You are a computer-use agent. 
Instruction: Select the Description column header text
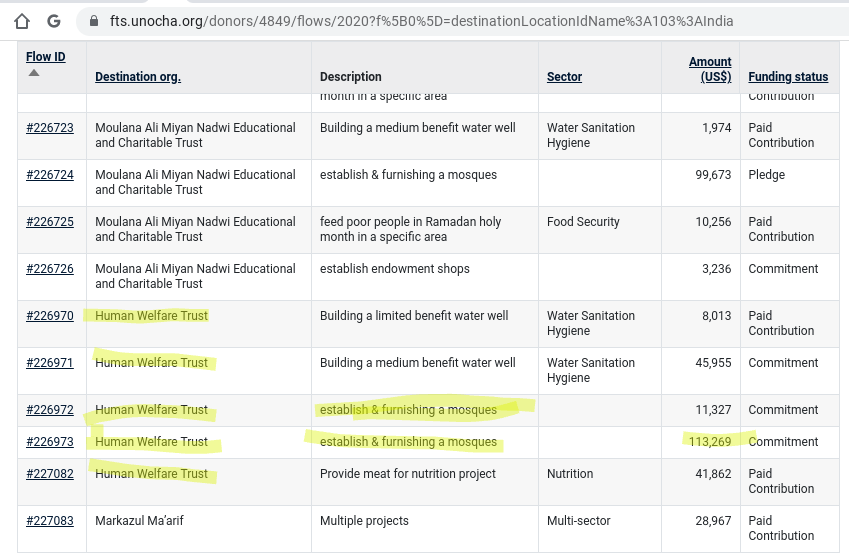[350, 77]
